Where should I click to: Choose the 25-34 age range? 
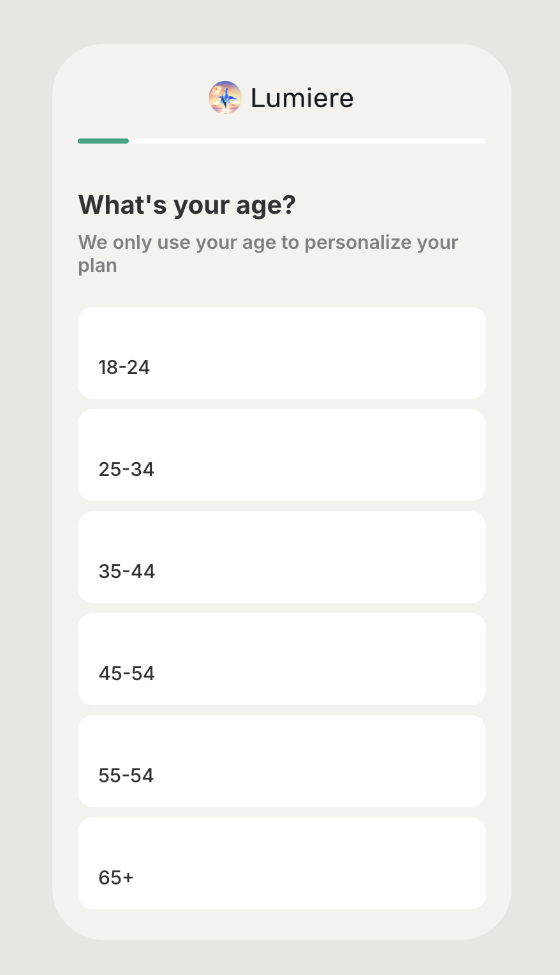click(x=281, y=455)
